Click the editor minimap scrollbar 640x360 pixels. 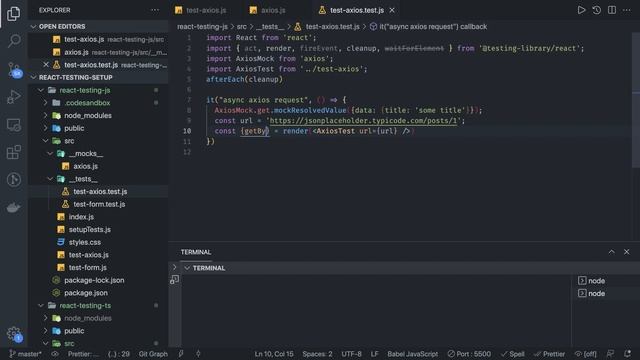pyautogui.click(x=636, y=100)
